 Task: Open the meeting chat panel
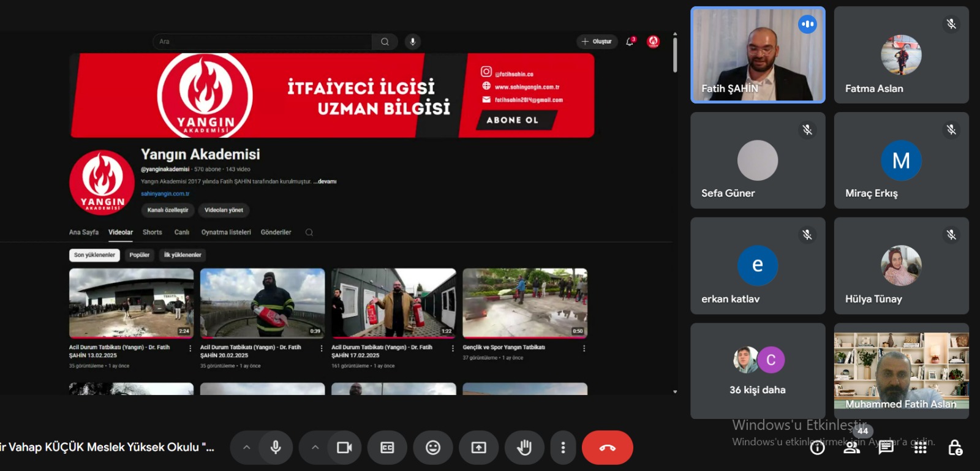click(886, 448)
